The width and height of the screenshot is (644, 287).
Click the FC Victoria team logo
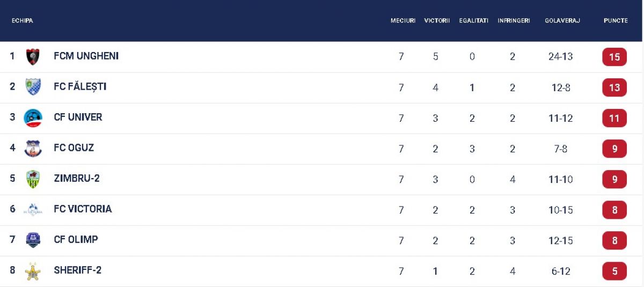33,210
